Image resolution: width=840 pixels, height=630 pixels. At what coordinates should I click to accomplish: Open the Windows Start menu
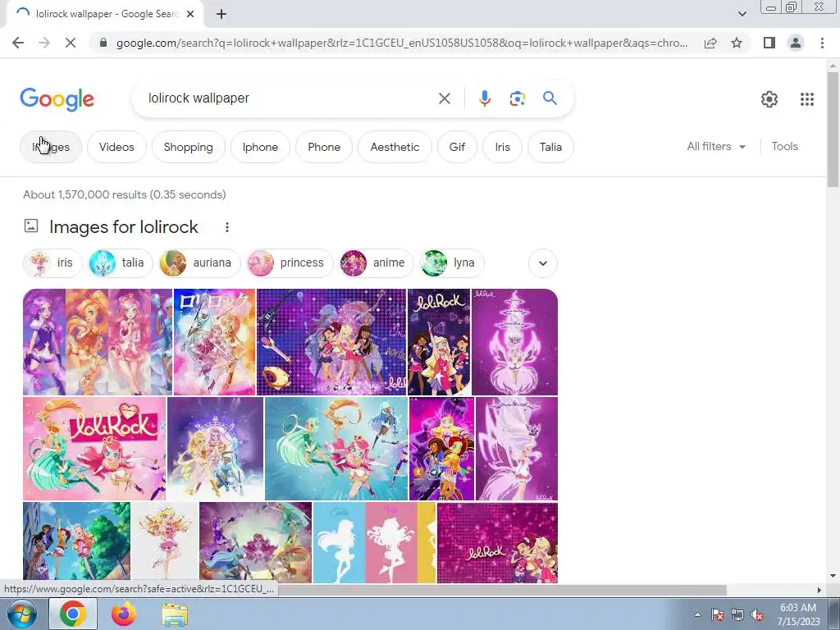[x=21, y=614]
